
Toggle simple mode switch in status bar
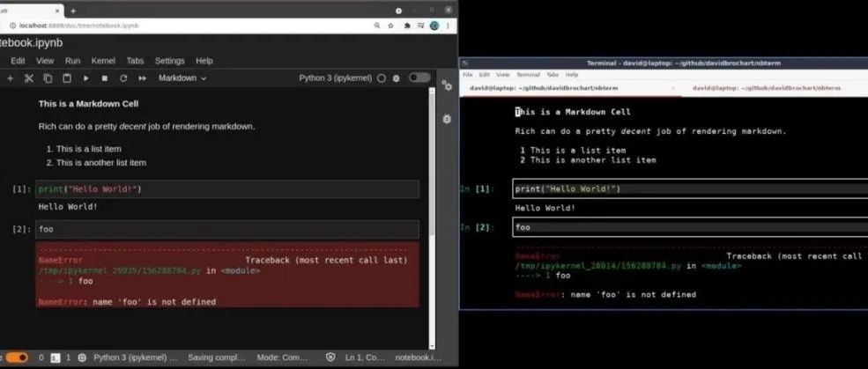coord(17,358)
